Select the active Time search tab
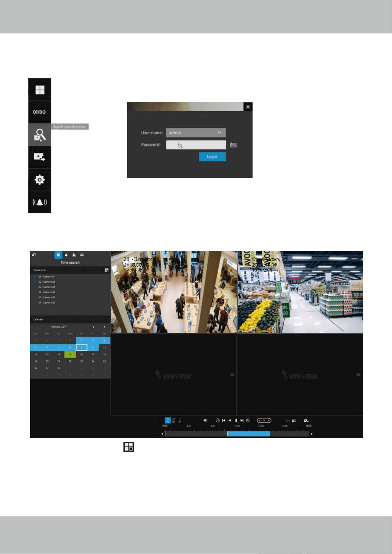392x554 pixels. (x=58, y=255)
